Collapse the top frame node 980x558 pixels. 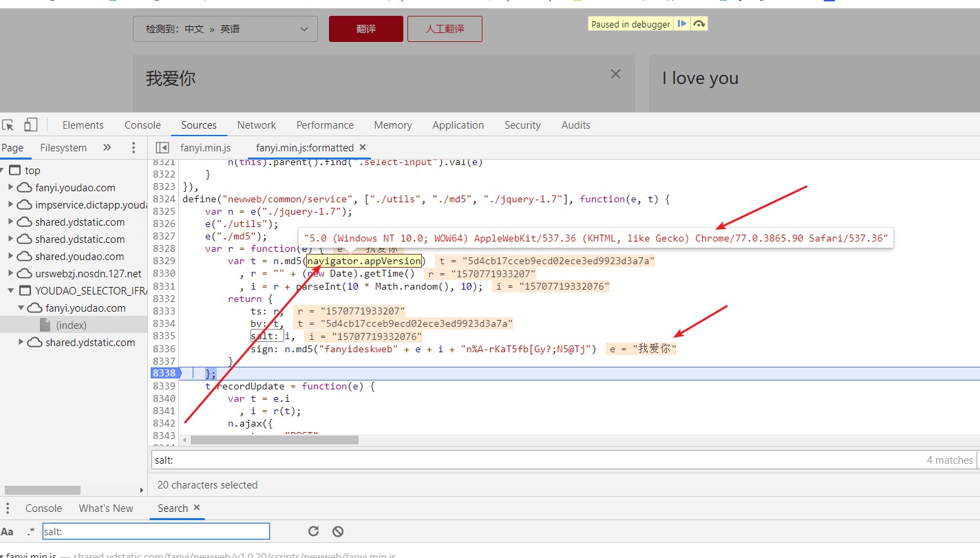tap(3, 171)
